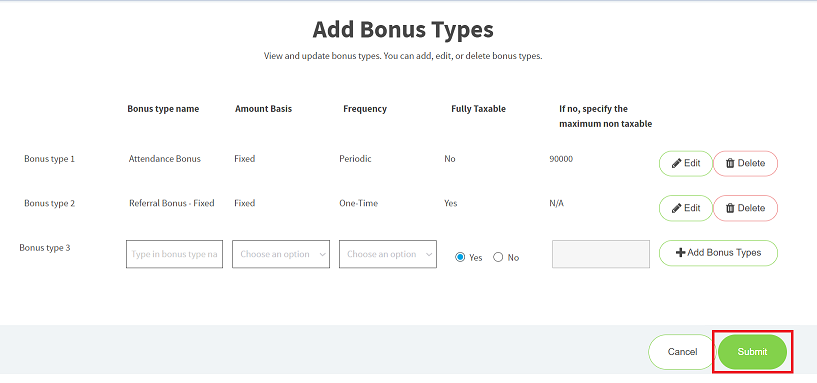The width and height of the screenshot is (817, 383).
Task: Click the pencil Edit icon for Attendance Bonus
Action: (x=676, y=164)
